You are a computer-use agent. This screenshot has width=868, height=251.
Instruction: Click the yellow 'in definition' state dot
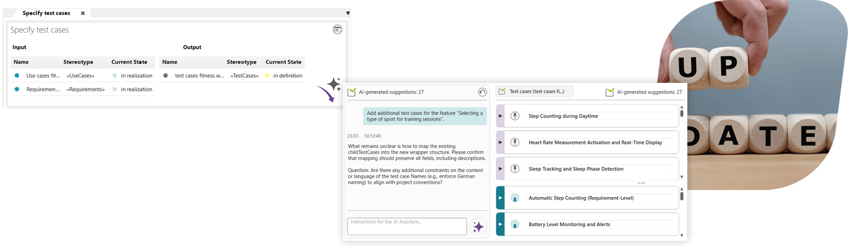267,75
